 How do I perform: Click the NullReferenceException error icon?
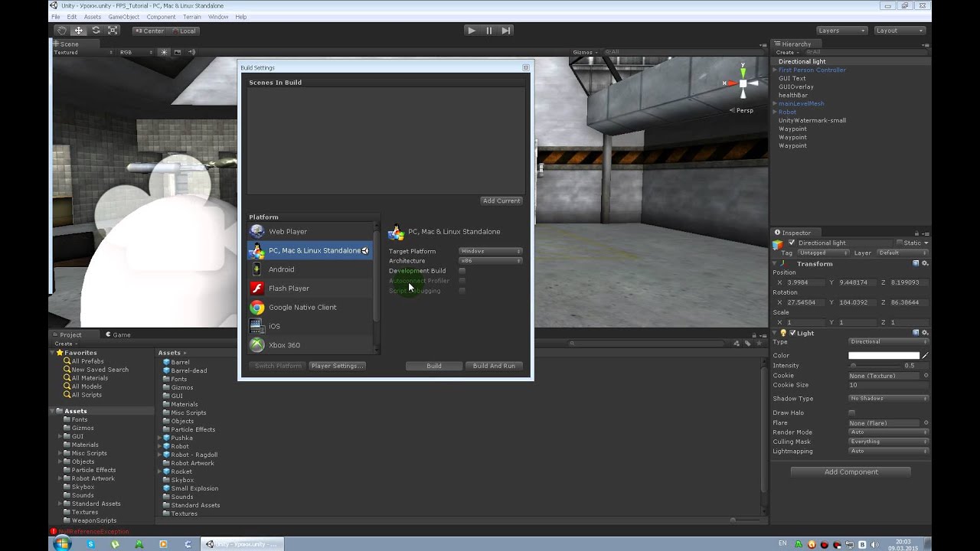pos(53,531)
